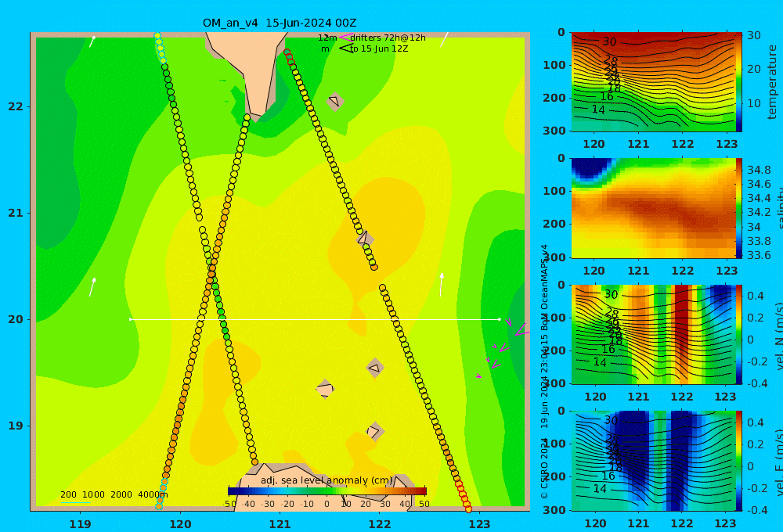Click the '30' contour label in temperature panel
The image size is (783, 532).
[609, 42]
